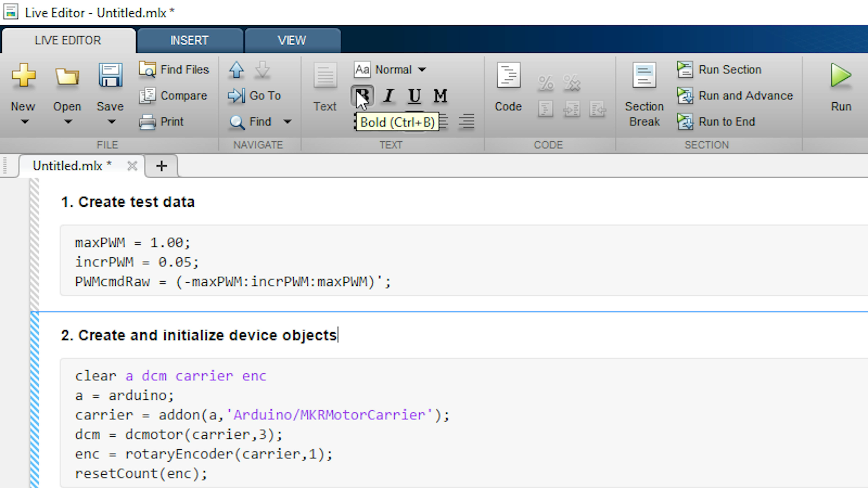Viewport: 868px width, 488px height.
Task: Click the 'carrier = addon(...)' code line
Action: 262,415
